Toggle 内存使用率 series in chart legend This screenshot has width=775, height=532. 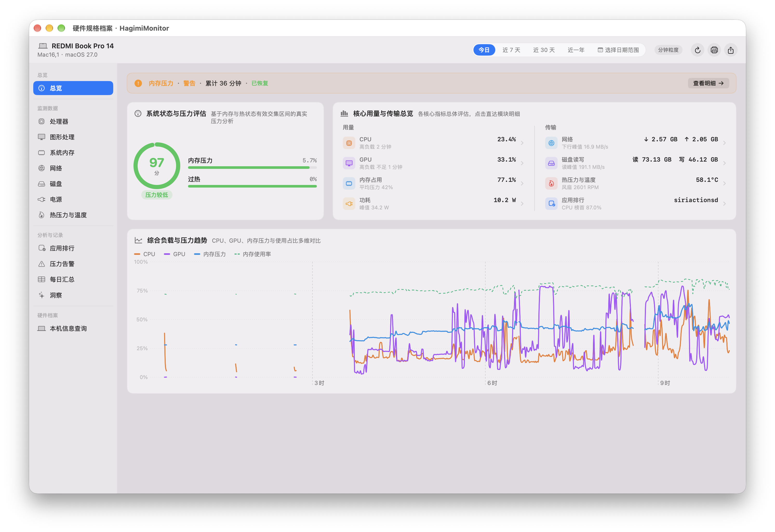coord(252,254)
